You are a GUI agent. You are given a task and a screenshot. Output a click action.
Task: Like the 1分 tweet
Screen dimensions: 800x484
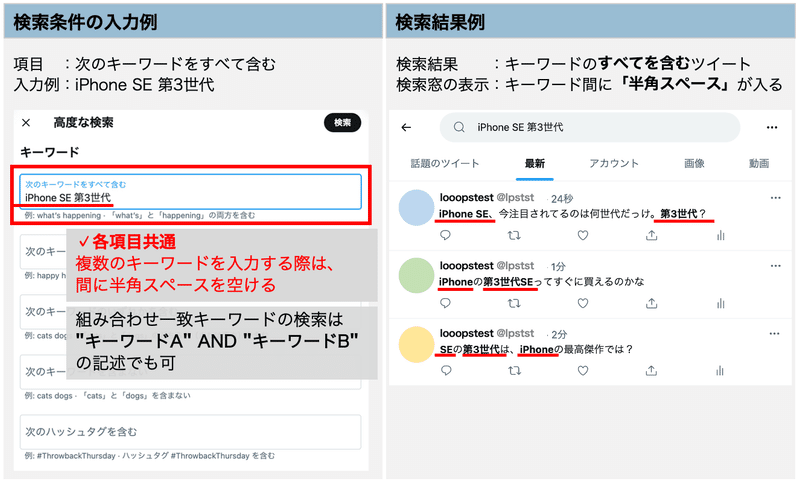click(x=583, y=303)
